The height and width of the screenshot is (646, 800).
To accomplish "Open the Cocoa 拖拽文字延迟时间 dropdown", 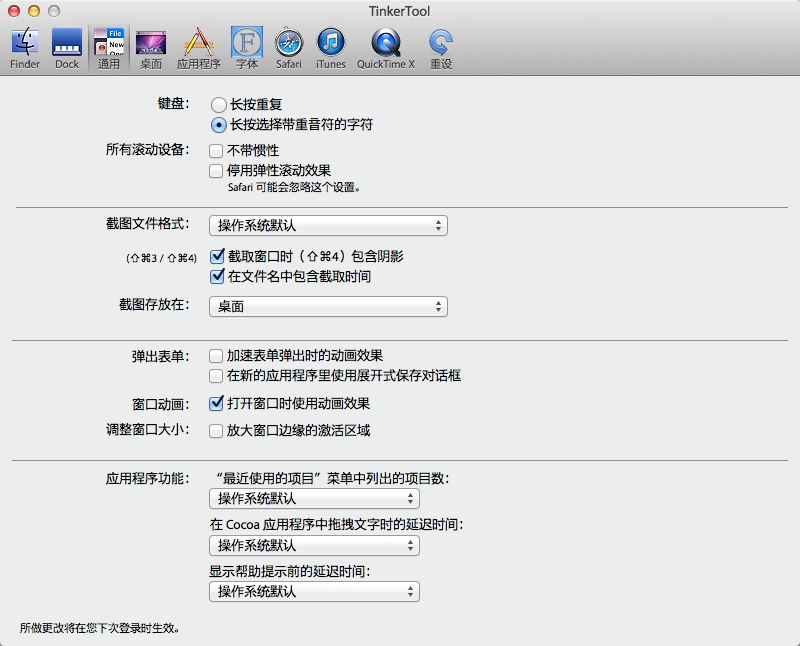I will [314, 545].
